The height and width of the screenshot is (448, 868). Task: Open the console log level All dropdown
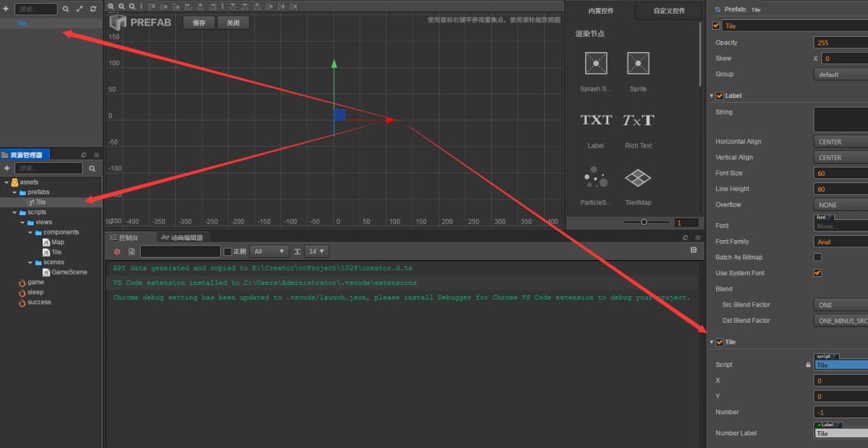[269, 251]
